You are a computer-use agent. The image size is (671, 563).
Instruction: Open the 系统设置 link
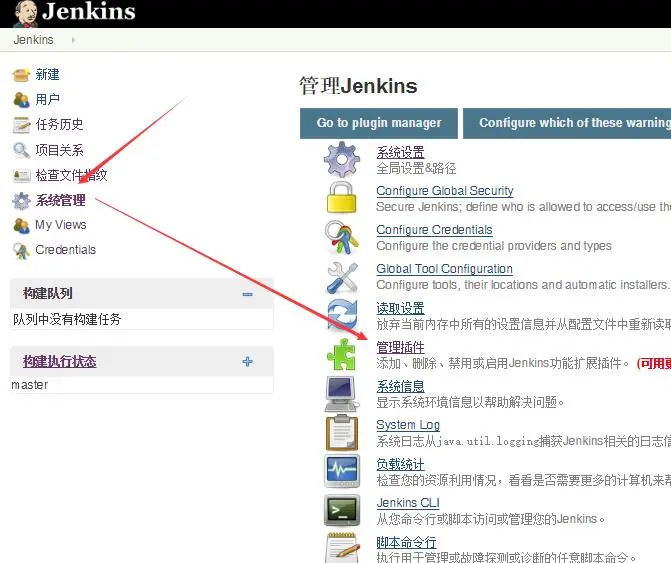400,152
